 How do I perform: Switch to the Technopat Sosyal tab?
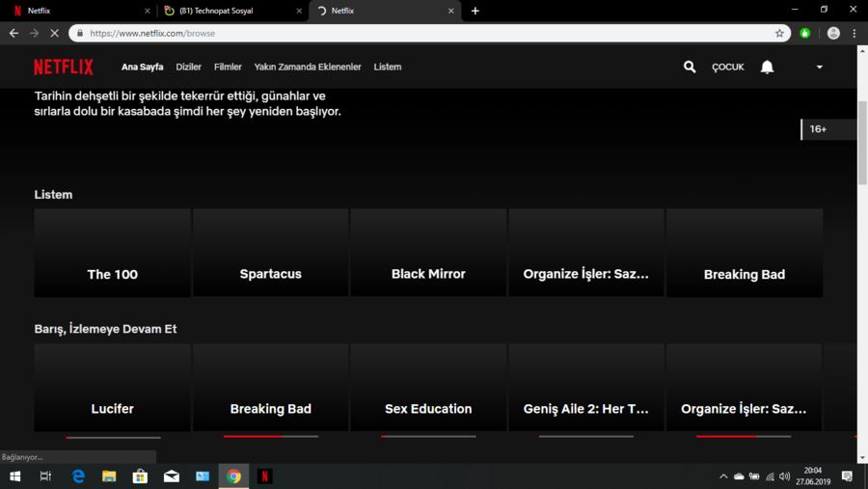coord(232,11)
